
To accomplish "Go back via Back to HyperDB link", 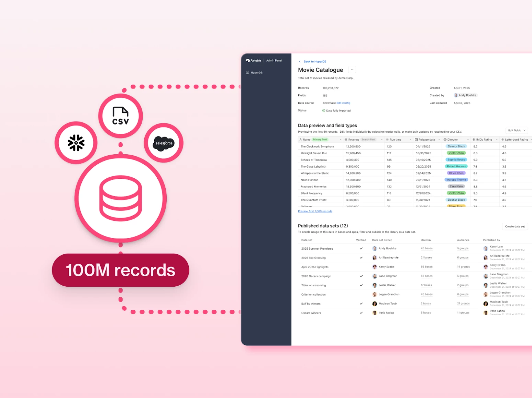I will pos(315,62).
